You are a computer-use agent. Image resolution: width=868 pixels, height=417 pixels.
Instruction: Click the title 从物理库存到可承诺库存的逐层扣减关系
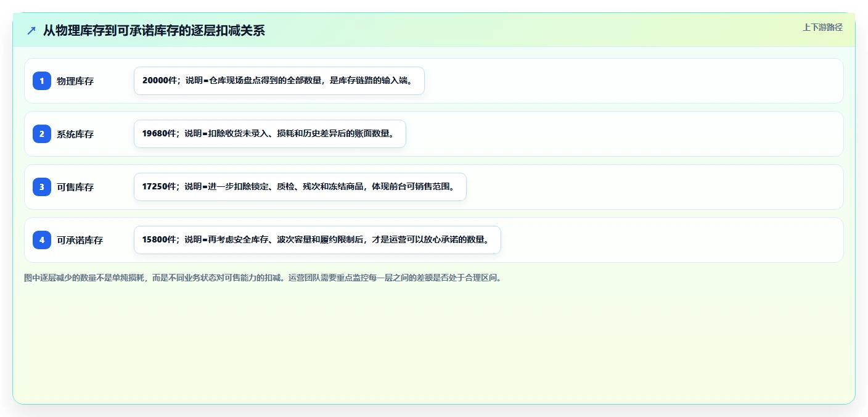[154, 30]
